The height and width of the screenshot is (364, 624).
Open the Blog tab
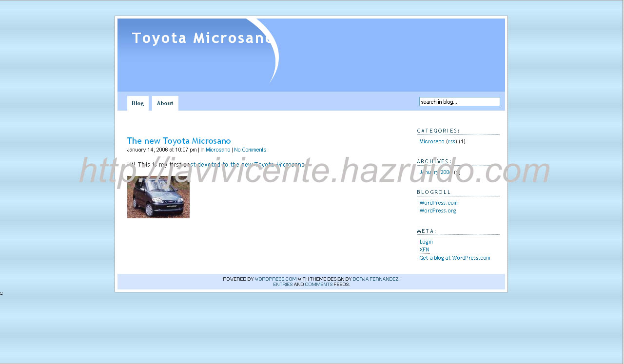point(138,103)
